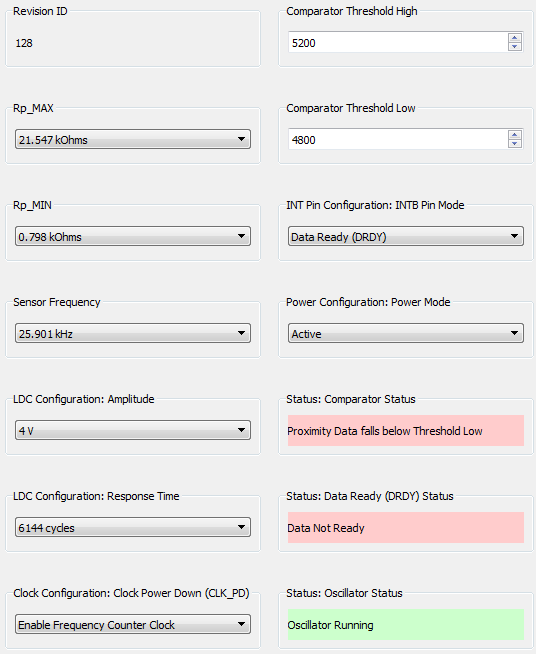Open the Sensor Frequency 25.901 kHz dropdown

[x=133, y=333]
